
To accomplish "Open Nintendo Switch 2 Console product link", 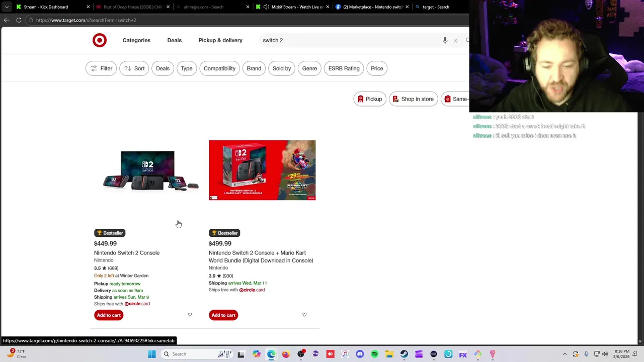I will point(127,253).
